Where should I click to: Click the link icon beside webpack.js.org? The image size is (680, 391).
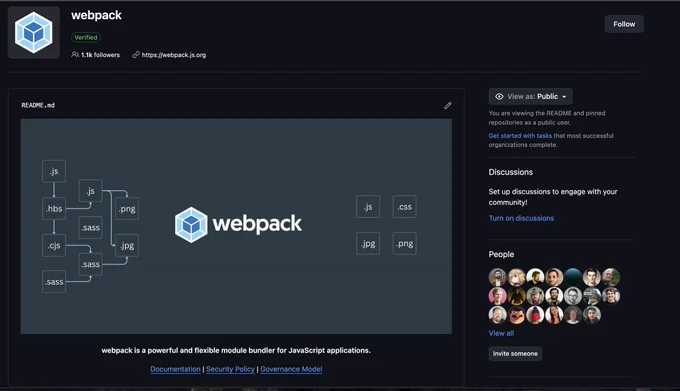(136, 55)
